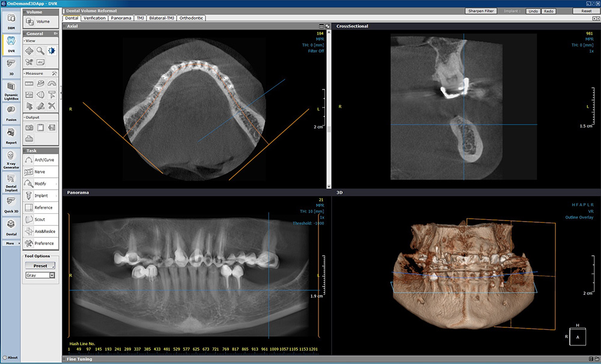The image size is (601, 364).
Task: Open the Fusion module
Action: tap(11, 114)
